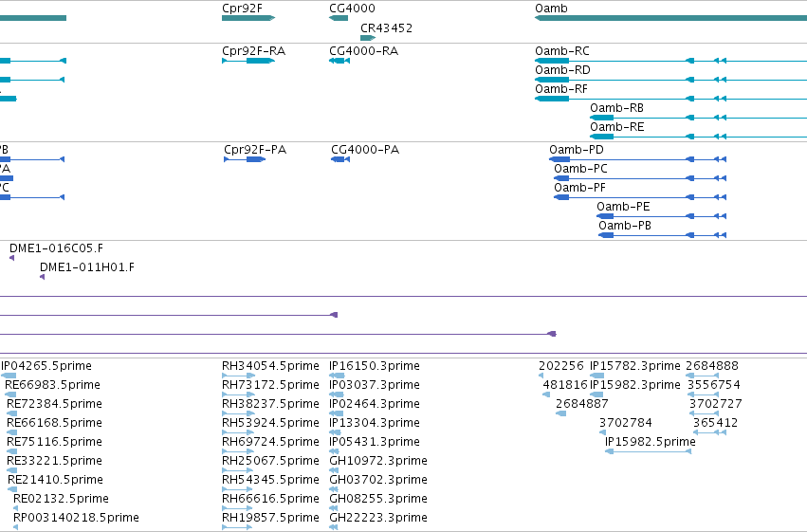Select the RH38237.5prime EST

click(238, 413)
